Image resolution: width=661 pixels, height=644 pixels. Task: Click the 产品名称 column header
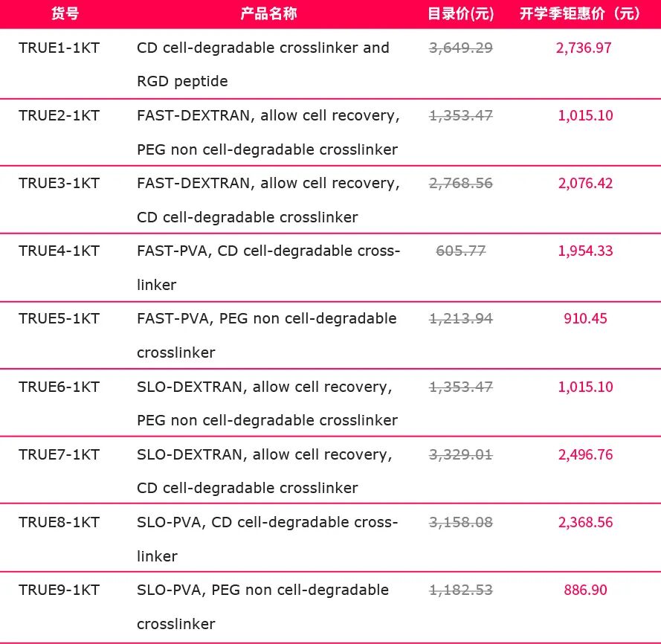tap(268, 13)
